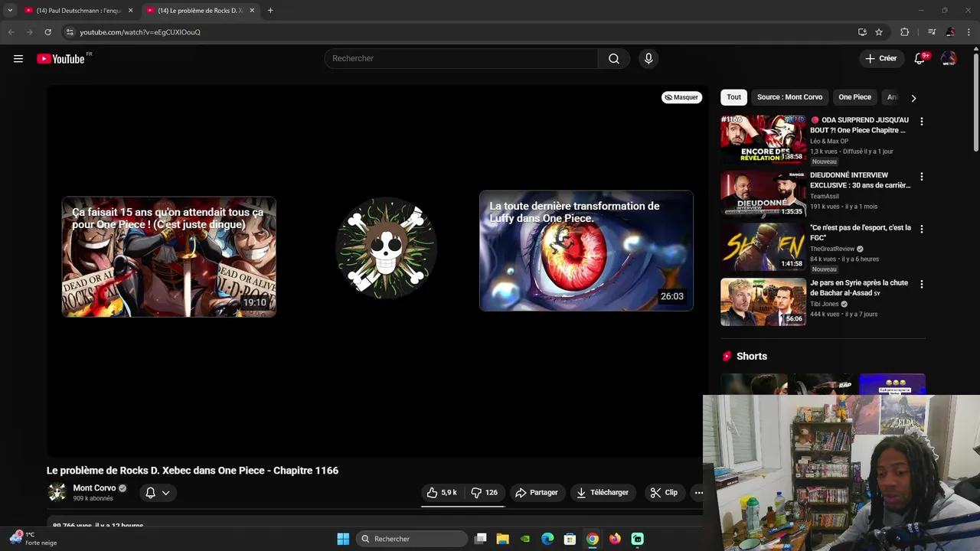This screenshot has height=551, width=980.
Task: Like the video (5,9 k)
Action: click(442, 493)
